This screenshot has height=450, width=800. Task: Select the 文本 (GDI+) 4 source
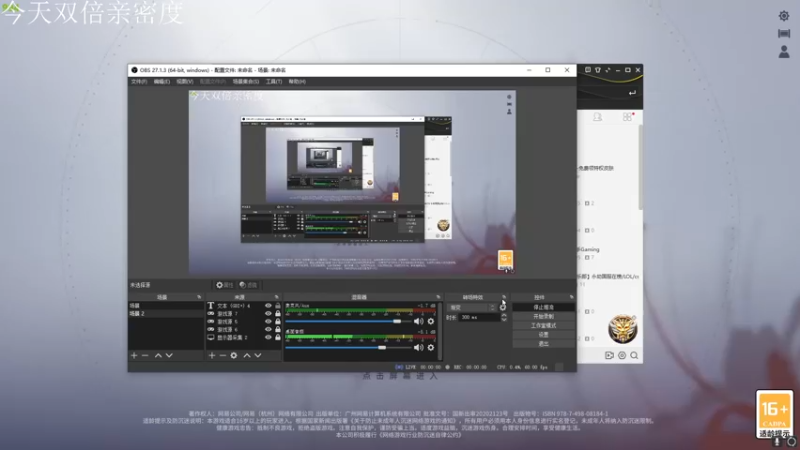point(234,306)
